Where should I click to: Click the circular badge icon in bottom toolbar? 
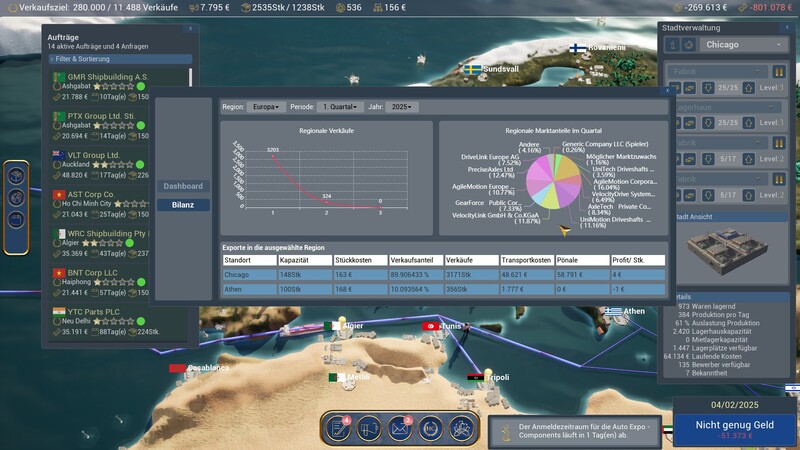tap(432, 428)
